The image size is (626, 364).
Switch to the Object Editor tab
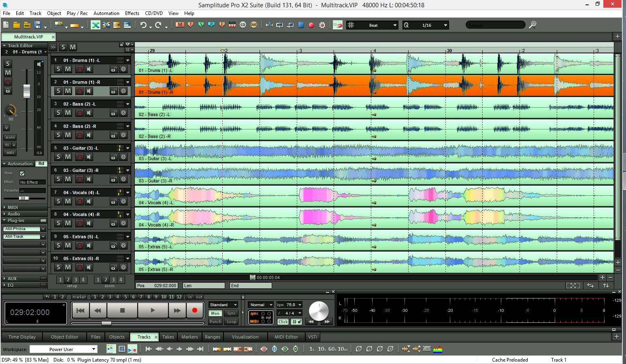[64, 337]
